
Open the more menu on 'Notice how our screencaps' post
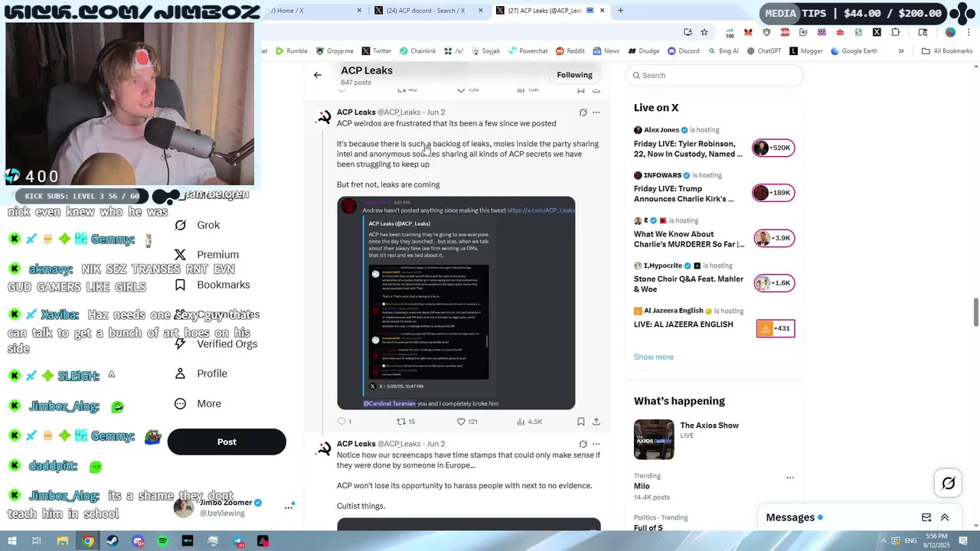pyautogui.click(x=596, y=444)
